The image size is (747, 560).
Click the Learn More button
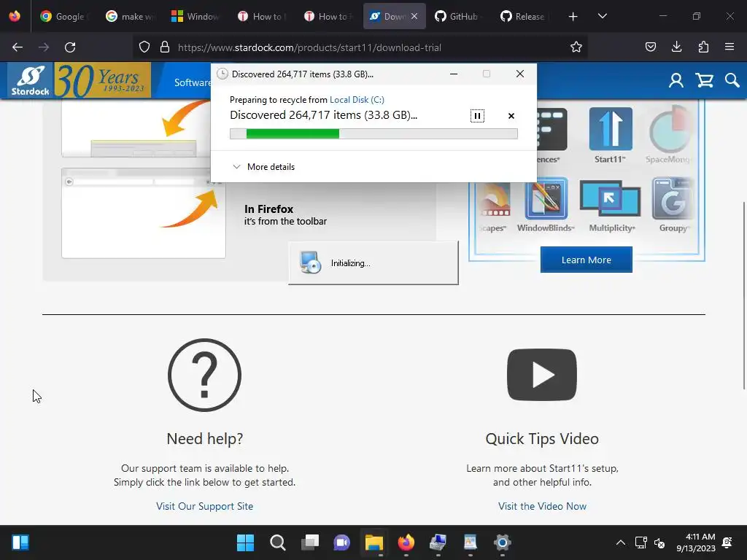(587, 260)
